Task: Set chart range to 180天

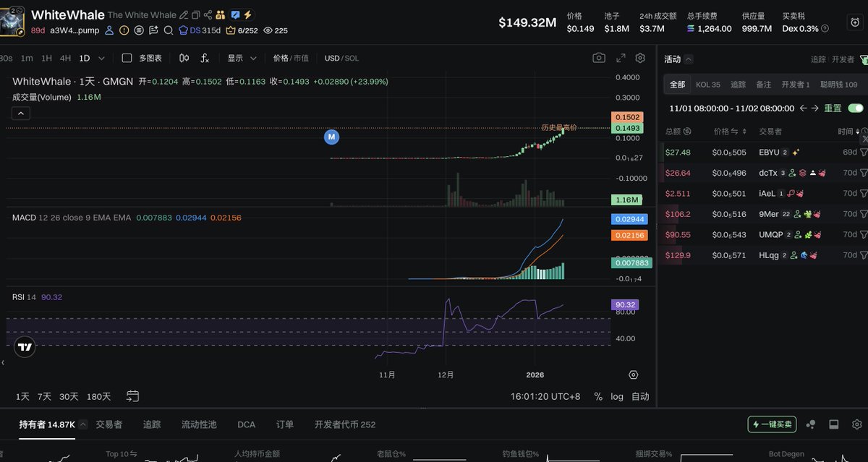Action: pyautogui.click(x=98, y=396)
